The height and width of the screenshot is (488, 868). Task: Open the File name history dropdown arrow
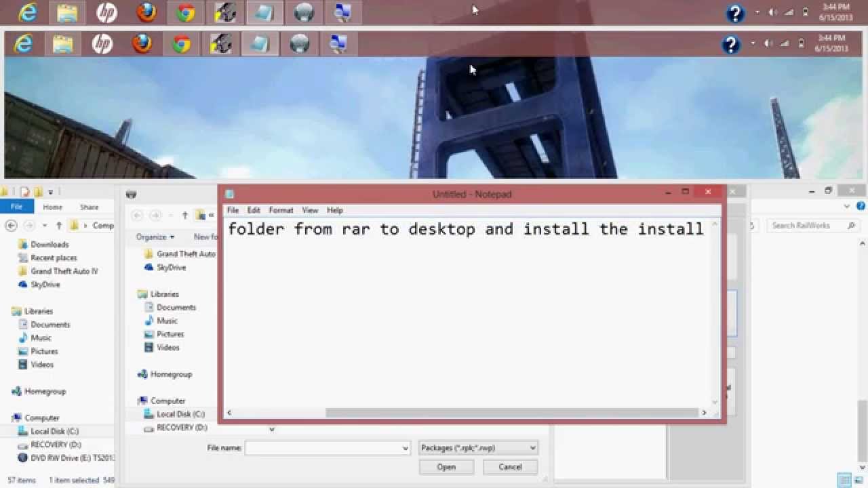406,448
